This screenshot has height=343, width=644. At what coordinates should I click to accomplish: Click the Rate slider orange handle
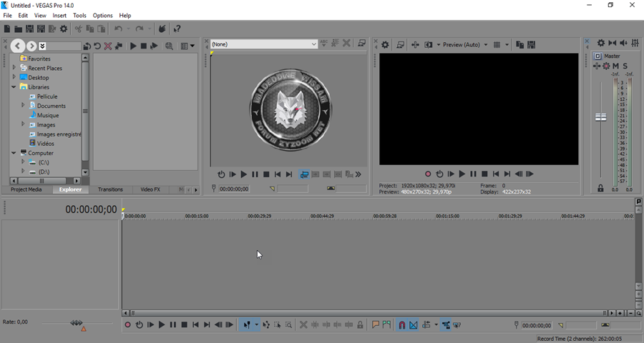point(84,329)
